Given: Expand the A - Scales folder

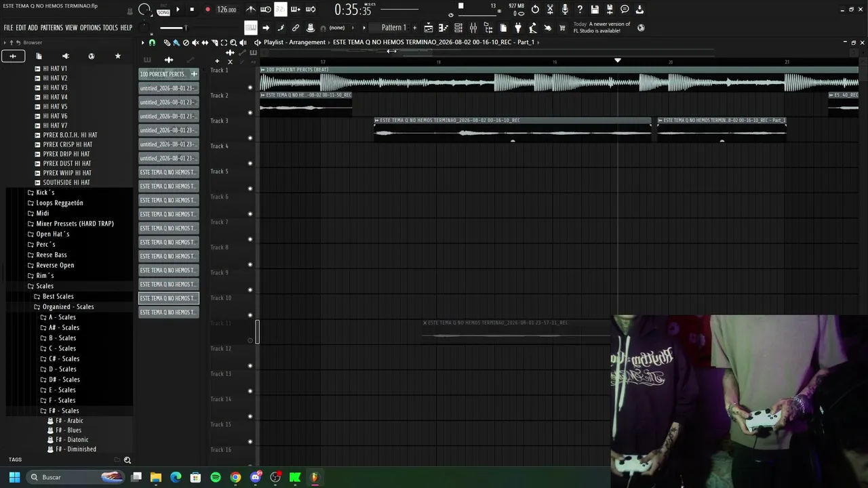Looking at the screenshot, I should [62, 317].
